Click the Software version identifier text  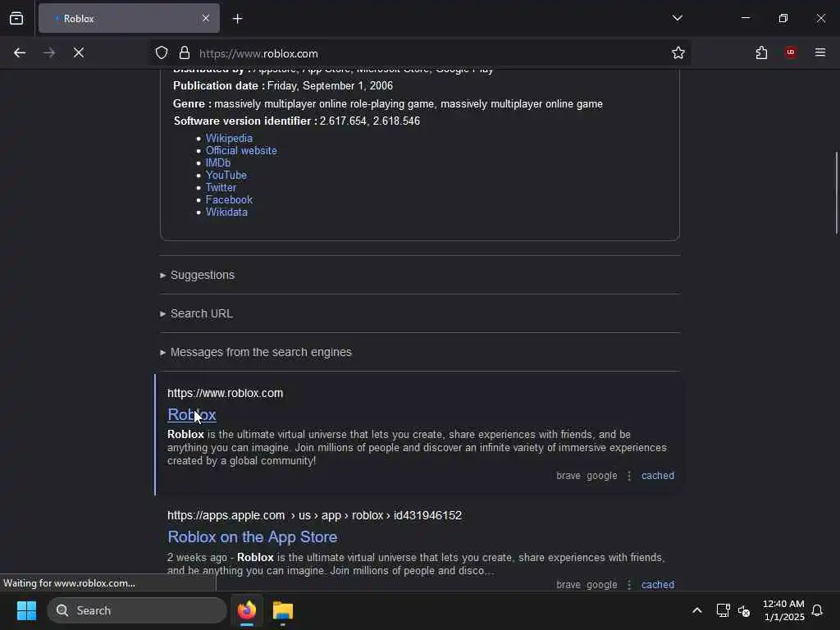[x=296, y=121]
